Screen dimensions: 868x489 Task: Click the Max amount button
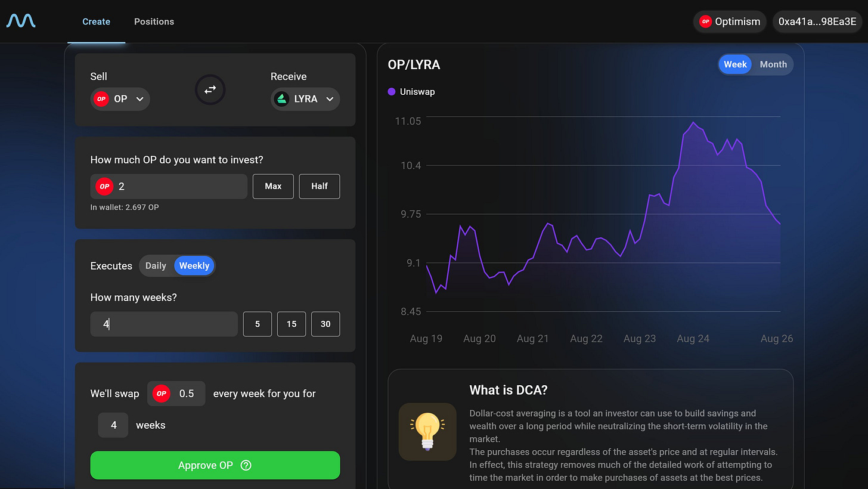(x=273, y=186)
